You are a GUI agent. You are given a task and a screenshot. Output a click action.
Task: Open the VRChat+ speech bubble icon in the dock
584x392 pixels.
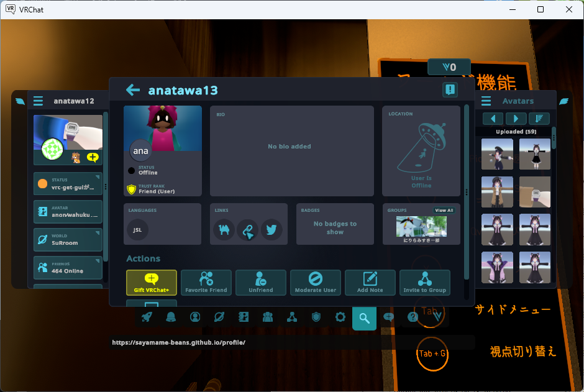[x=388, y=317]
